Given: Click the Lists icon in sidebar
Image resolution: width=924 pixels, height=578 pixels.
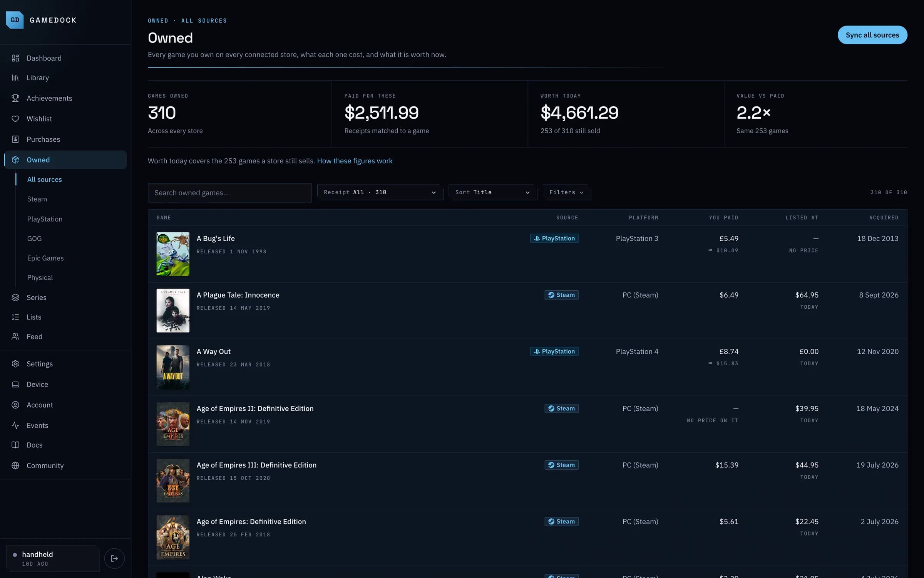Looking at the screenshot, I should [x=15, y=317].
